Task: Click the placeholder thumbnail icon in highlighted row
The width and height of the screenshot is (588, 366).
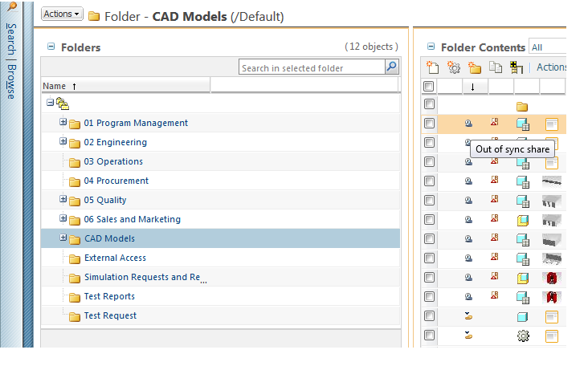Action: (x=552, y=124)
